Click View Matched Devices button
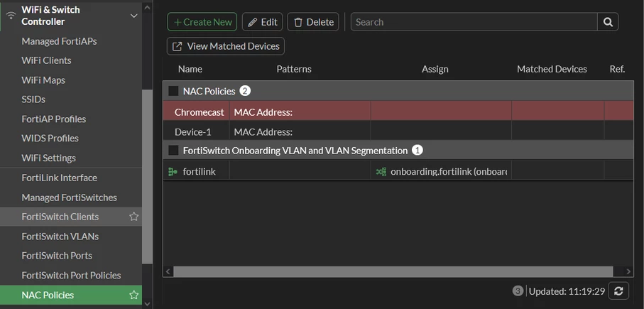This screenshot has width=644, height=309. click(226, 46)
